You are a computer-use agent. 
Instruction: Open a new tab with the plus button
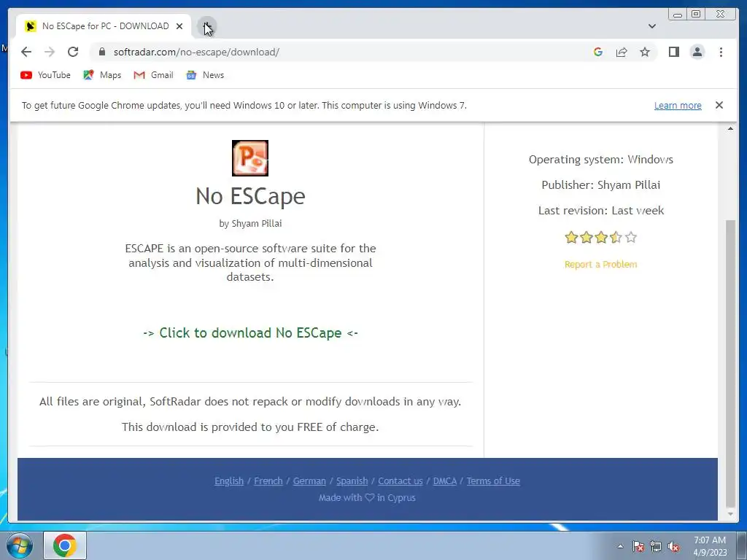tap(206, 26)
